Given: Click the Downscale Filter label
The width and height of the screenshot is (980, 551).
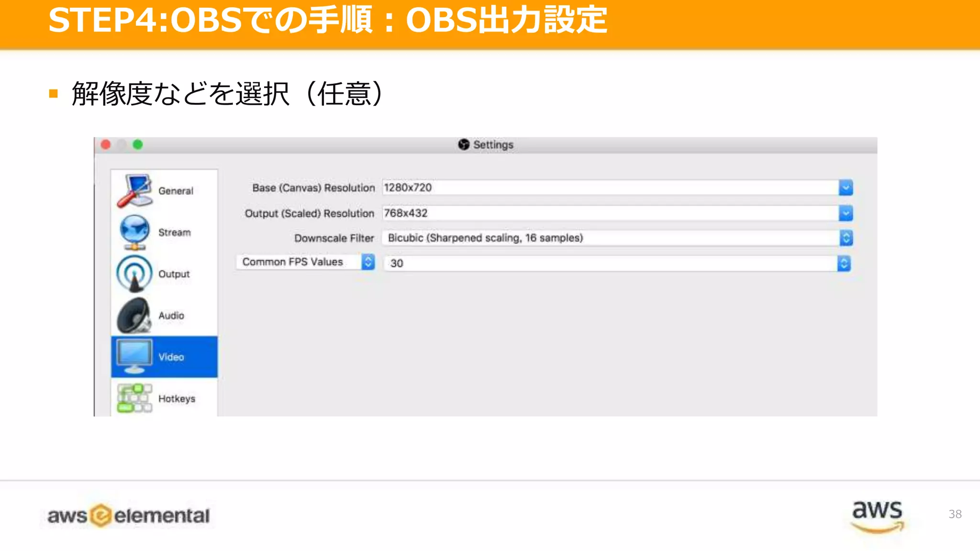Looking at the screenshot, I should [334, 238].
